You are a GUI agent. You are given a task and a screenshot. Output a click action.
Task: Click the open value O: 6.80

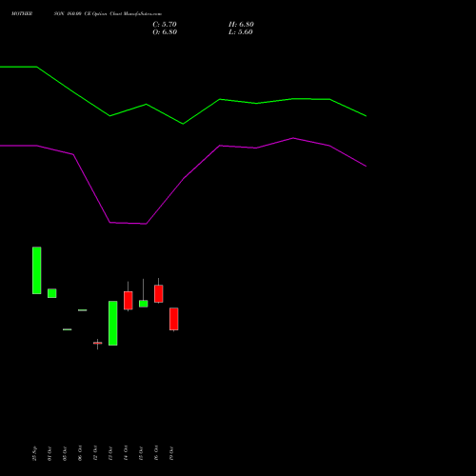click(165, 32)
